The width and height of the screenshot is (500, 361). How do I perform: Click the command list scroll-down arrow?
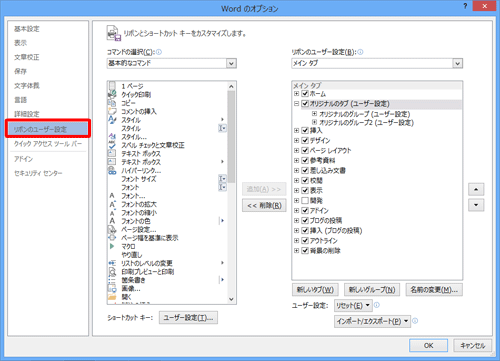point(231,299)
